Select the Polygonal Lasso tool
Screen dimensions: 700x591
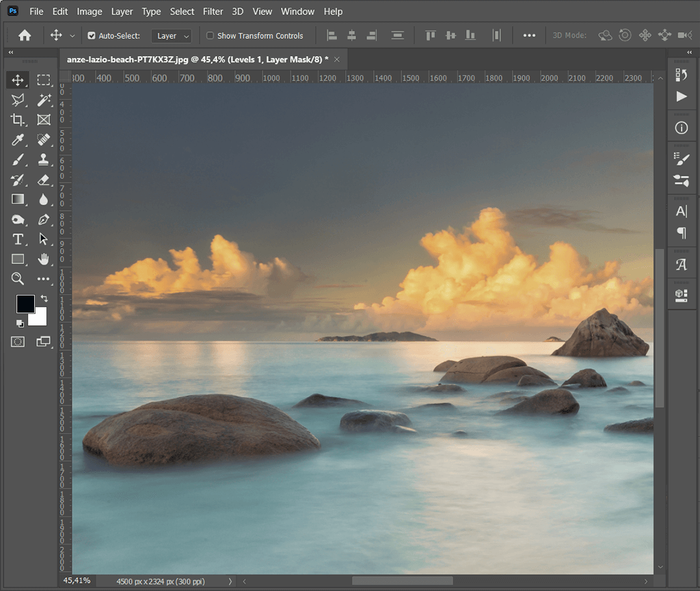pyautogui.click(x=17, y=100)
